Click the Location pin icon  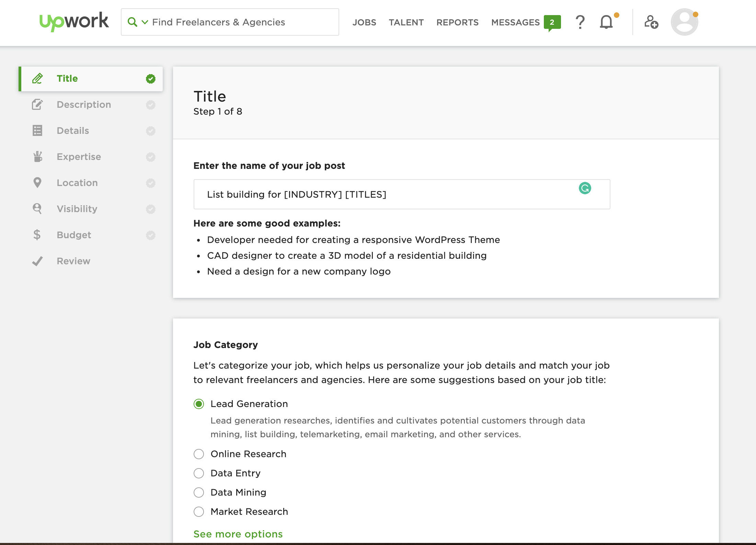[x=37, y=183]
